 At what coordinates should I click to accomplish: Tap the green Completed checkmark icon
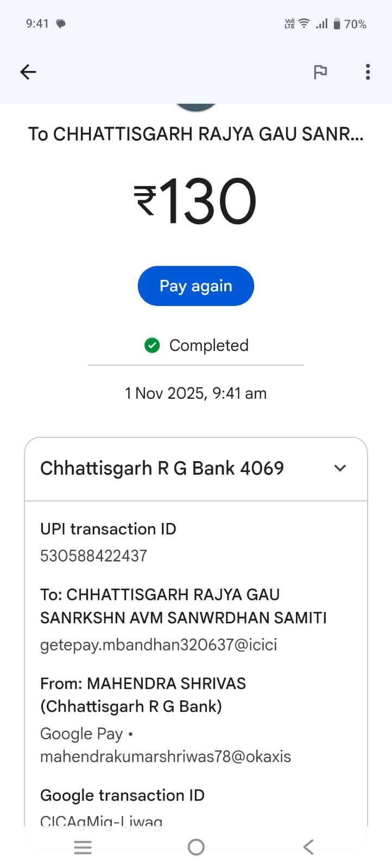(152, 345)
